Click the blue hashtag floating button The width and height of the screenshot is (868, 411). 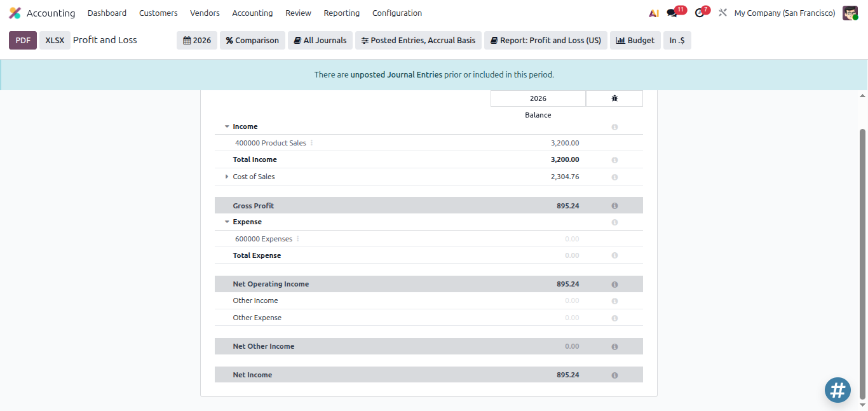(837, 390)
